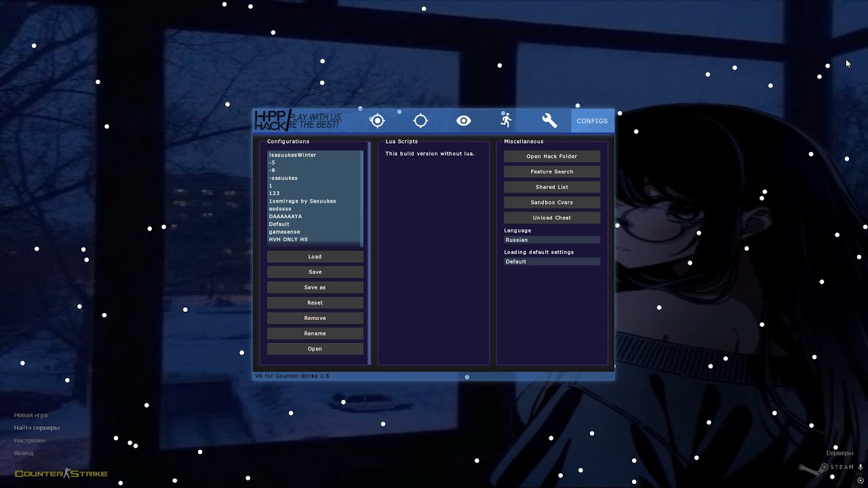Open the aimbot tab with filled crosshair icon
Viewport: 868px width, 488px height.
(x=378, y=121)
